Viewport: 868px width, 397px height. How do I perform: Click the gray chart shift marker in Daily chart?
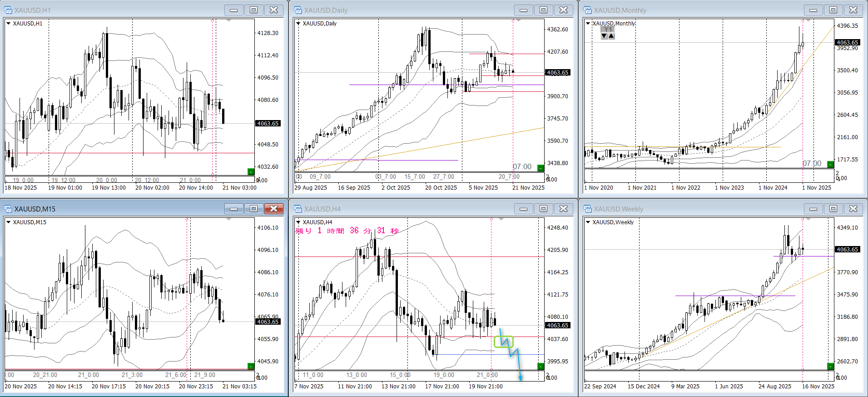(518, 20)
